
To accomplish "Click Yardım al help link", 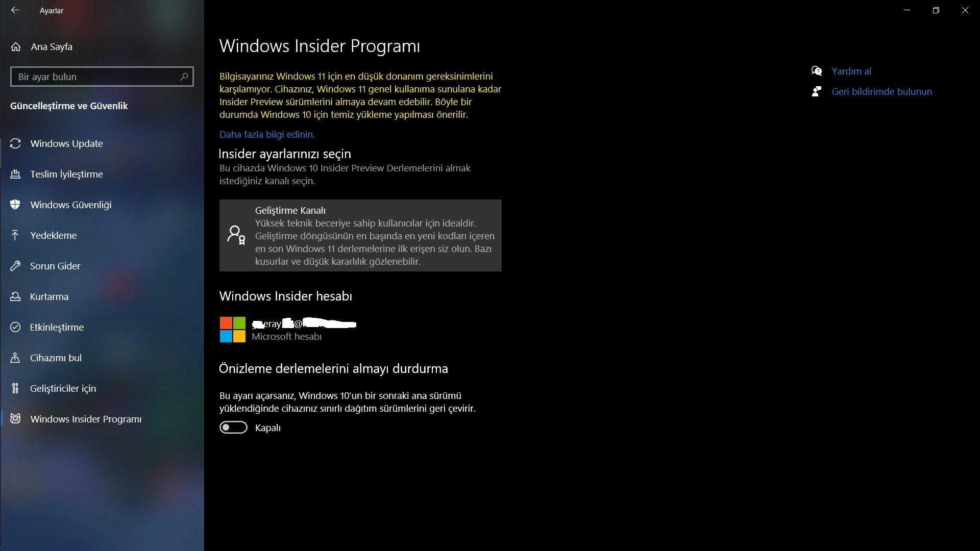I will point(851,70).
